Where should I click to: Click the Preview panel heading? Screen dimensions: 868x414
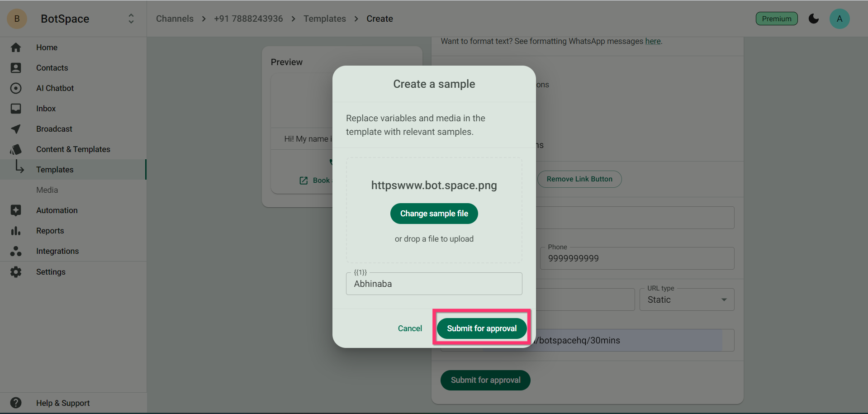click(287, 62)
